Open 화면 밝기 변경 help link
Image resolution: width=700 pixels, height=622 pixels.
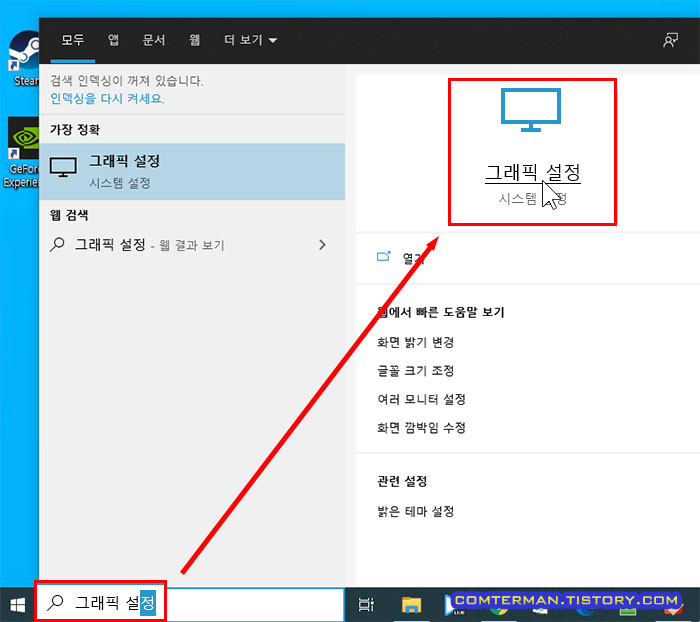416,342
